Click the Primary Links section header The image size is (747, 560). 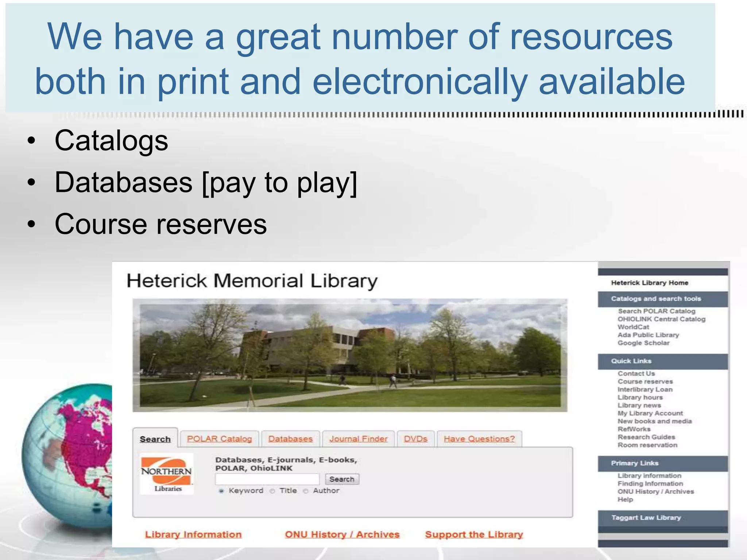(x=663, y=463)
